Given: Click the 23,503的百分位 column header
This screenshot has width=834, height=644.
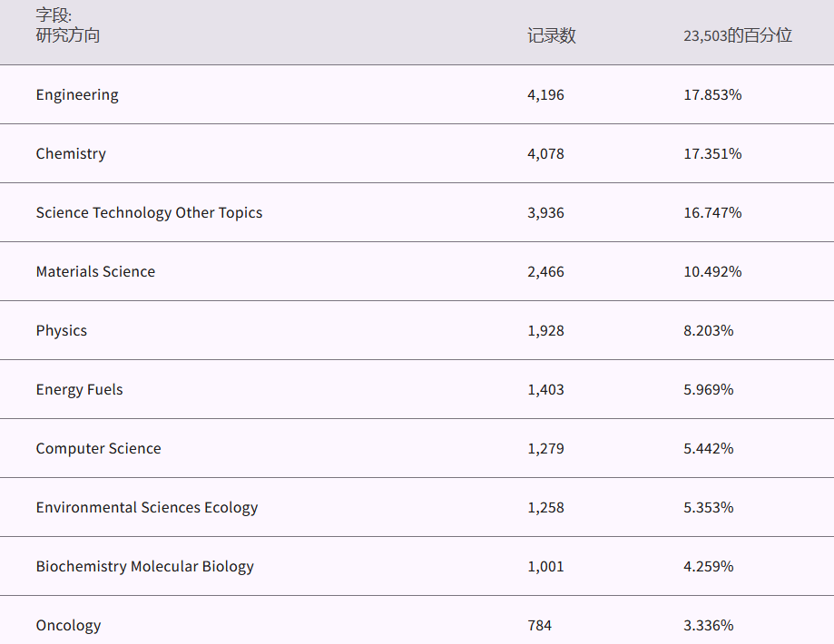Looking at the screenshot, I should pos(738,36).
